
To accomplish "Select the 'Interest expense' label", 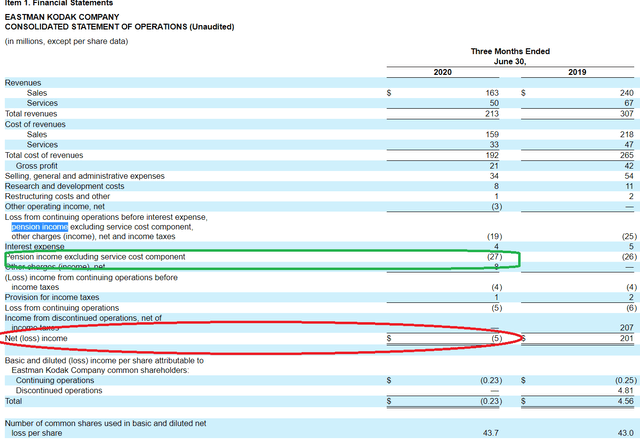I will click(x=35, y=247).
